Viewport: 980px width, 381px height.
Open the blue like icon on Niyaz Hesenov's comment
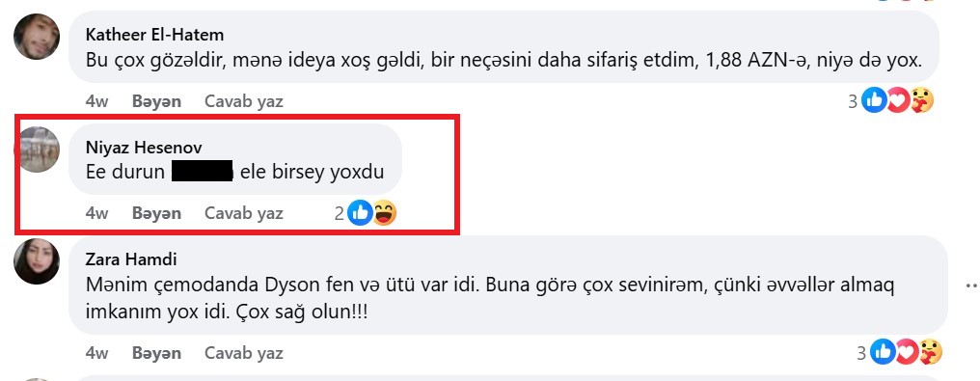point(361,213)
